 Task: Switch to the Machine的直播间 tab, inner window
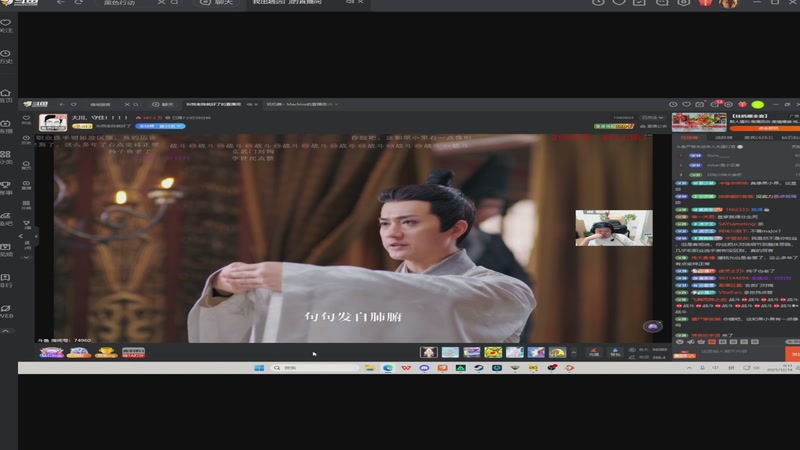point(299,104)
